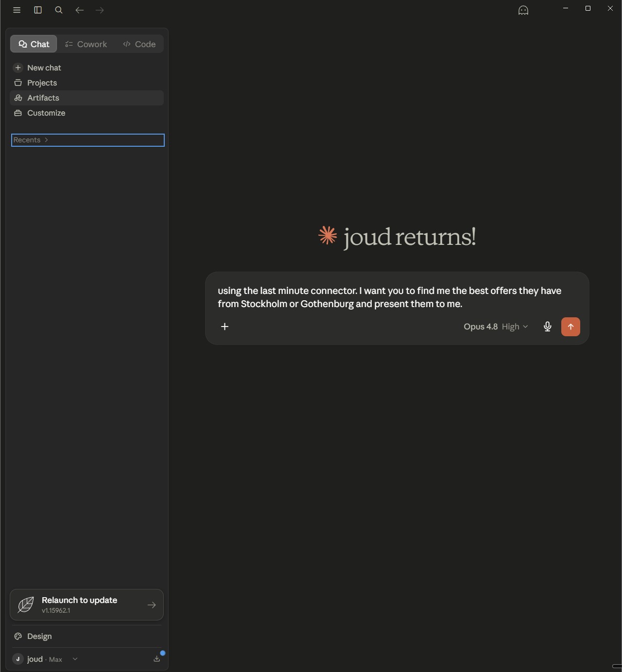
Task: Switch to the Cowork tab
Action: tap(86, 44)
